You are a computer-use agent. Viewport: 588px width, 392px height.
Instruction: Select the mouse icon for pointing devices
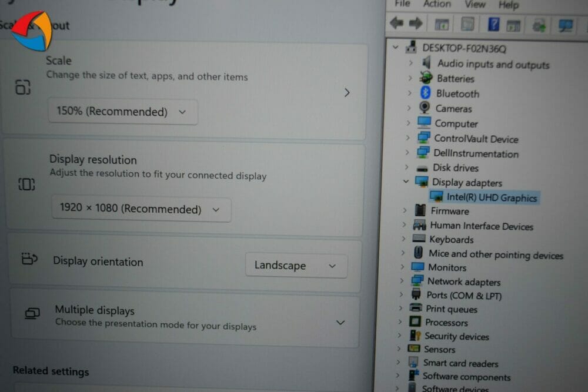pos(419,253)
